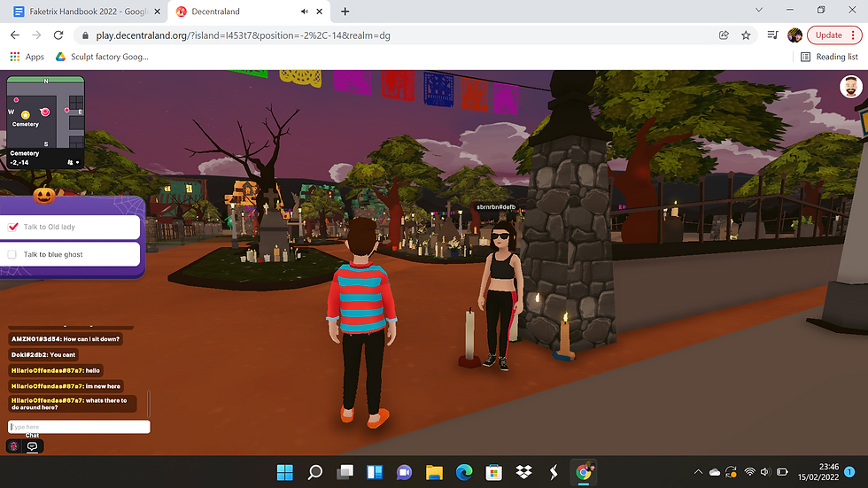This screenshot has height=488, width=868.
Task: Open a new browser tab
Action: [345, 11]
